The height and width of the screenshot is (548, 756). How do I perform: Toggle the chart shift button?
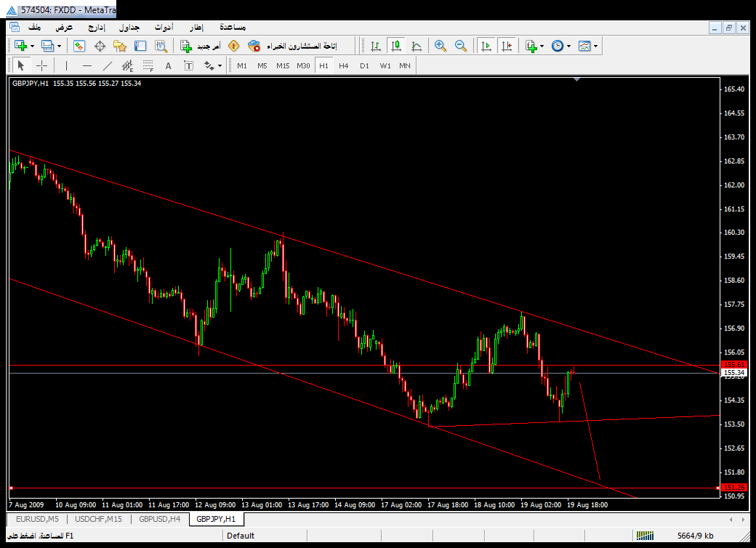tap(507, 46)
